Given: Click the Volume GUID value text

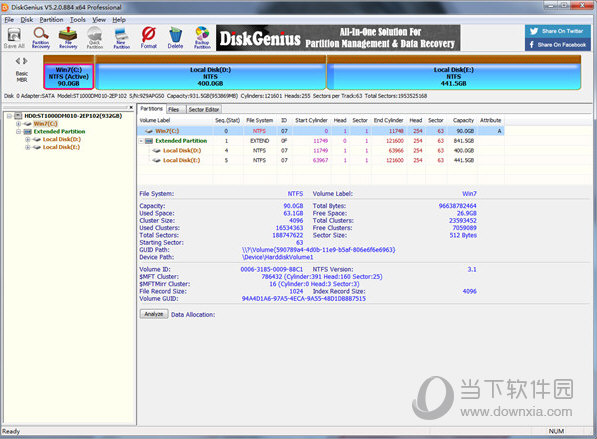Looking at the screenshot, I should 303,299.
